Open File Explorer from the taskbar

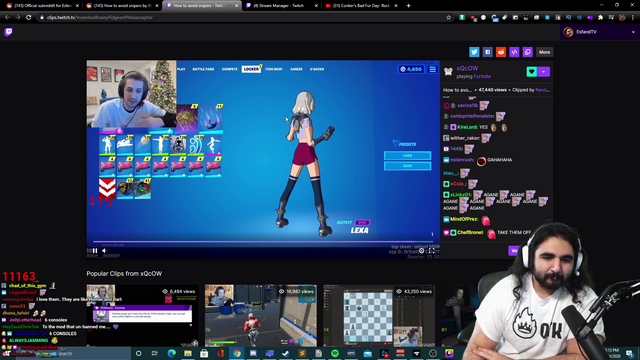(x=188, y=353)
